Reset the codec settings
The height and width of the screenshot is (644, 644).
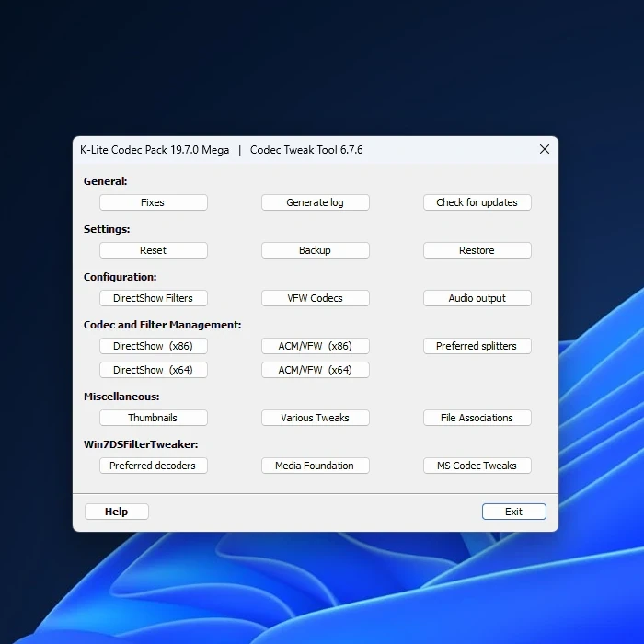154,250
